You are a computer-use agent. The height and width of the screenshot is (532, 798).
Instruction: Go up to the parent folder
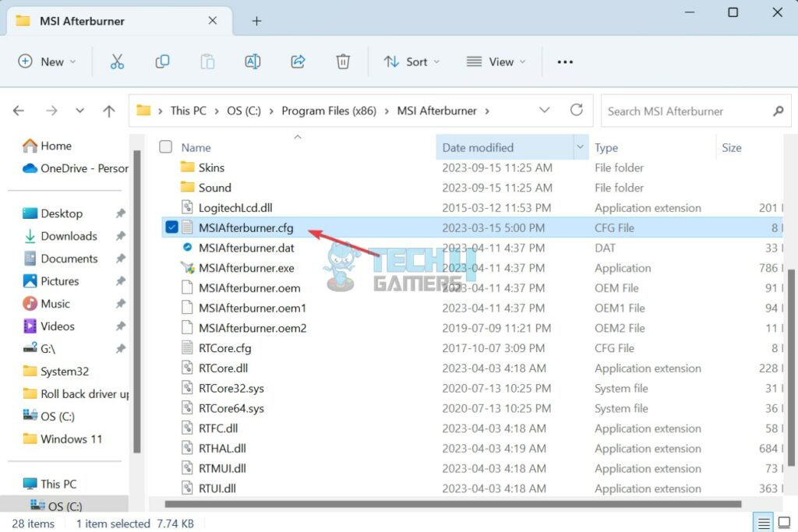tap(108, 111)
